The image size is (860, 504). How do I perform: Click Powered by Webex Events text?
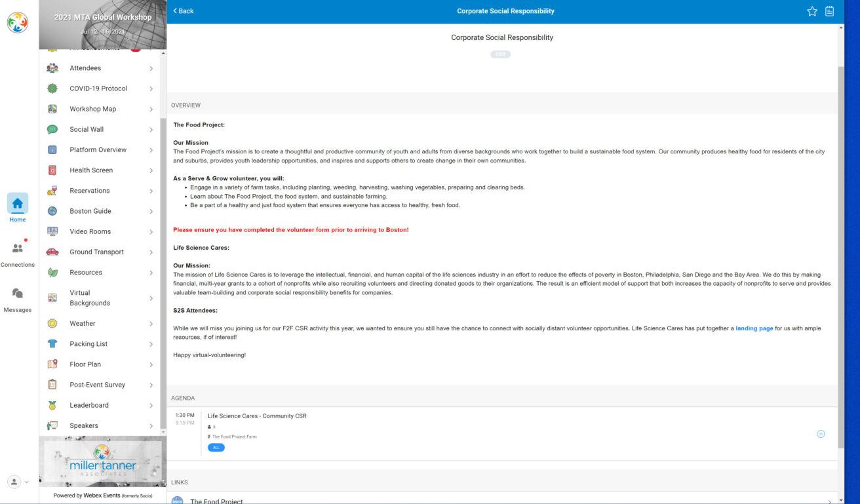103,495
